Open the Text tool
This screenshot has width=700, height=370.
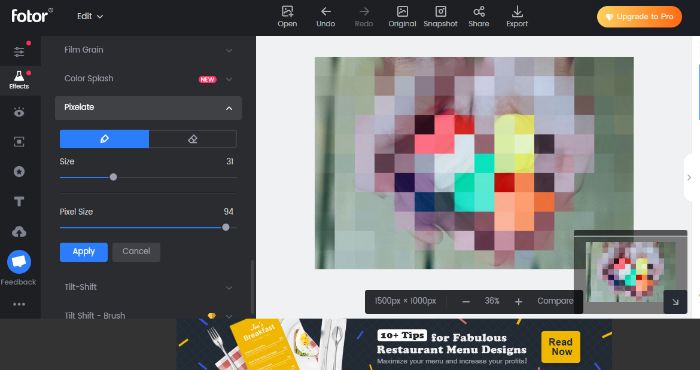(x=19, y=202)
